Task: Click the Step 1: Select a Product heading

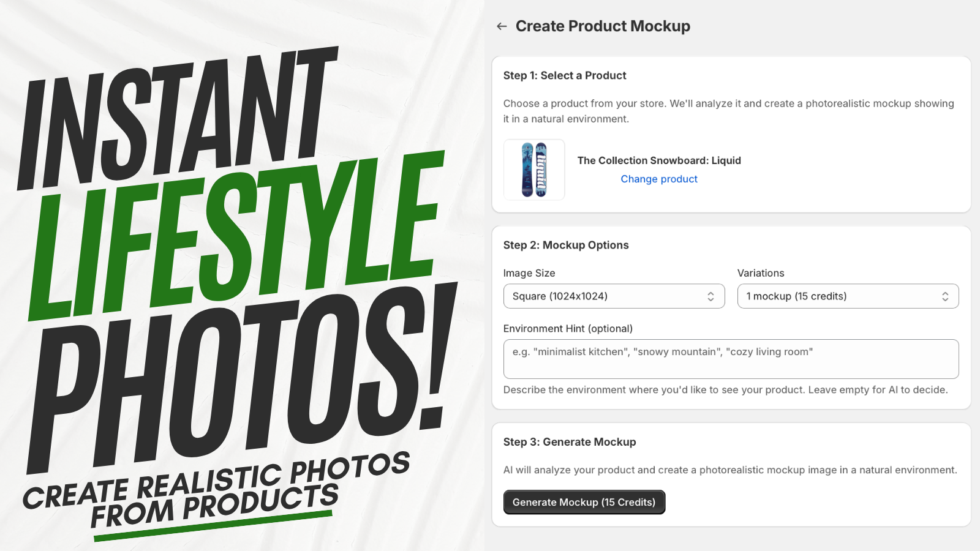Action: pos(565,75)
